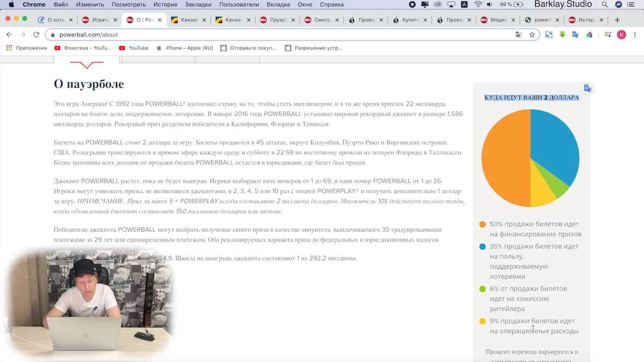644x362 pixels.
Task: Click the green legend dot for 6% commission
Action: 482,289
